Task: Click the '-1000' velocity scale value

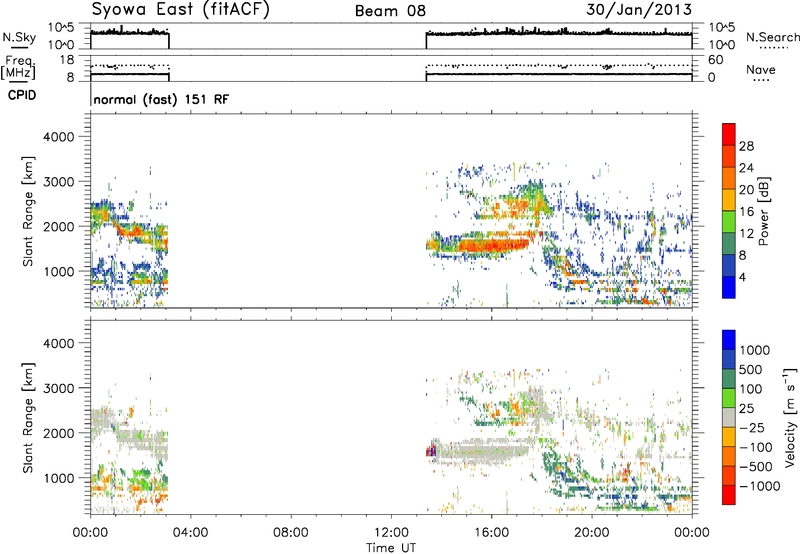Action: 760,486
